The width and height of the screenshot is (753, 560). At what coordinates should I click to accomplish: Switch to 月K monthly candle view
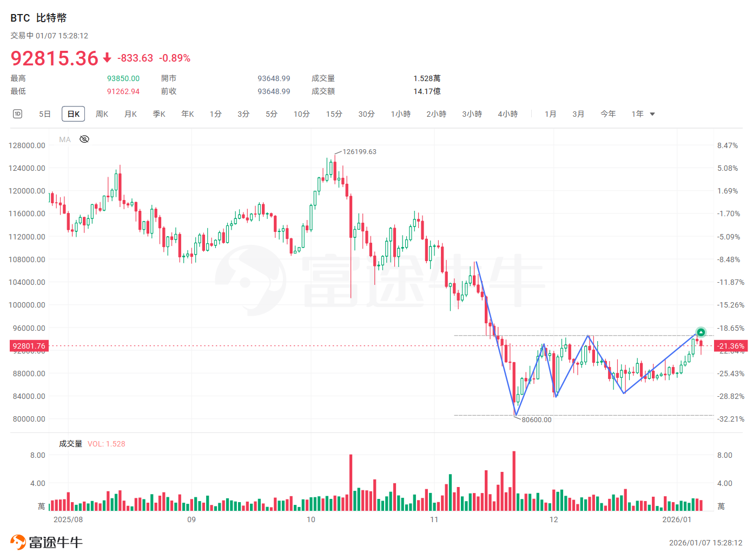130,114
